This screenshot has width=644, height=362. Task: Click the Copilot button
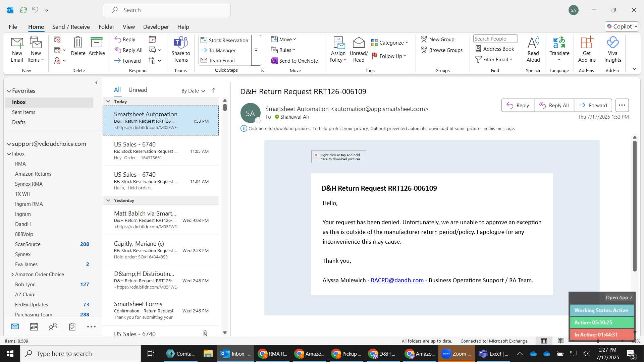(622, 26)
